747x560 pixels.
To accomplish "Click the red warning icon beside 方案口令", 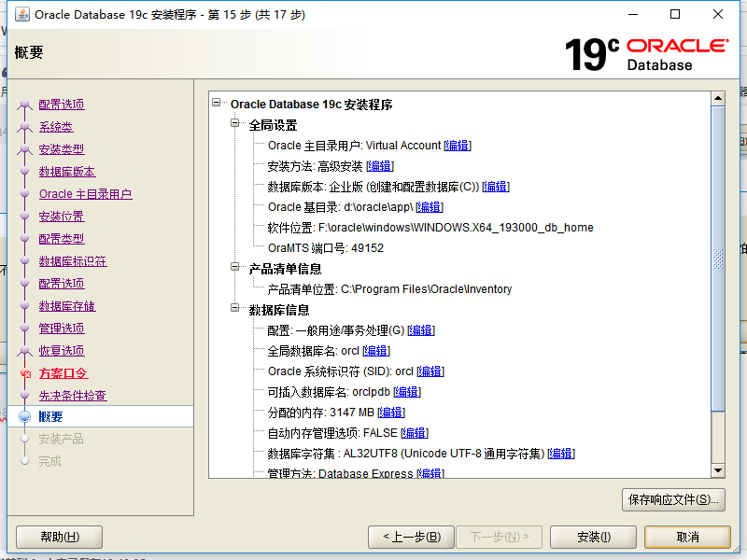I will pyautogui.click(x=27, y=372).
